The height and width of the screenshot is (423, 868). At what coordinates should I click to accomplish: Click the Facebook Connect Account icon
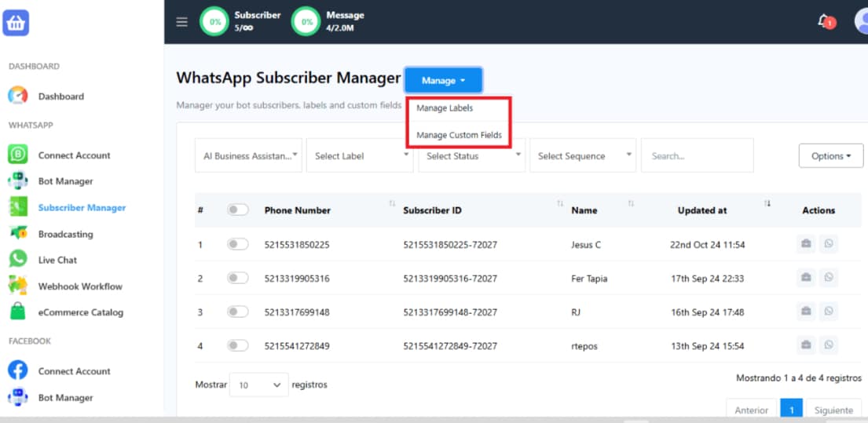(17, 371)
